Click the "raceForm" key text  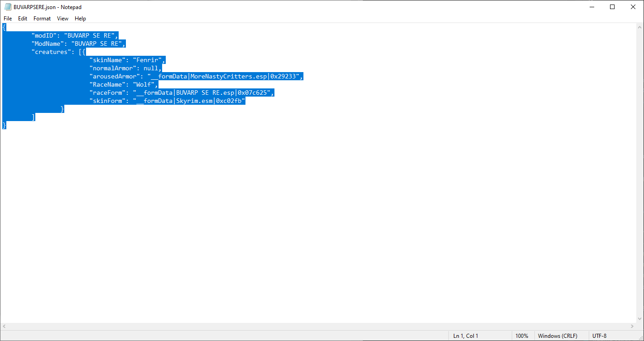point(107,93)
